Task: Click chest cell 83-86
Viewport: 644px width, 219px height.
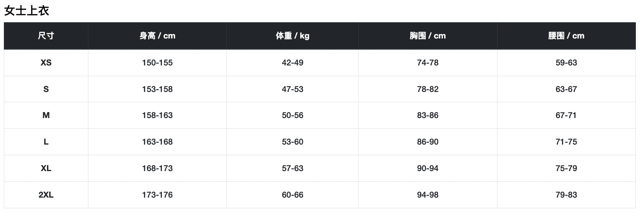Action: [427, 115]
